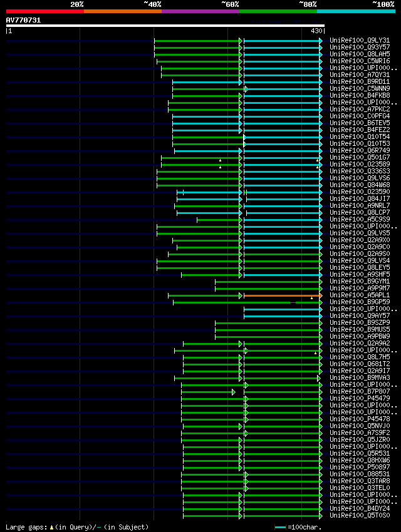Select the UniRef100_B7P807 label
401x532 pixels.
click(x=360, y=391)
